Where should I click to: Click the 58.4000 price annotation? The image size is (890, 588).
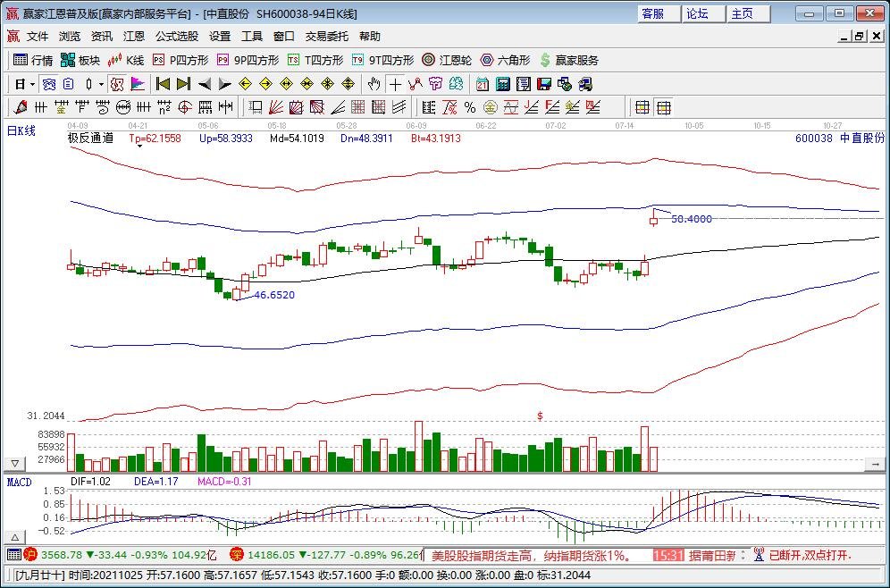(692, 219)
